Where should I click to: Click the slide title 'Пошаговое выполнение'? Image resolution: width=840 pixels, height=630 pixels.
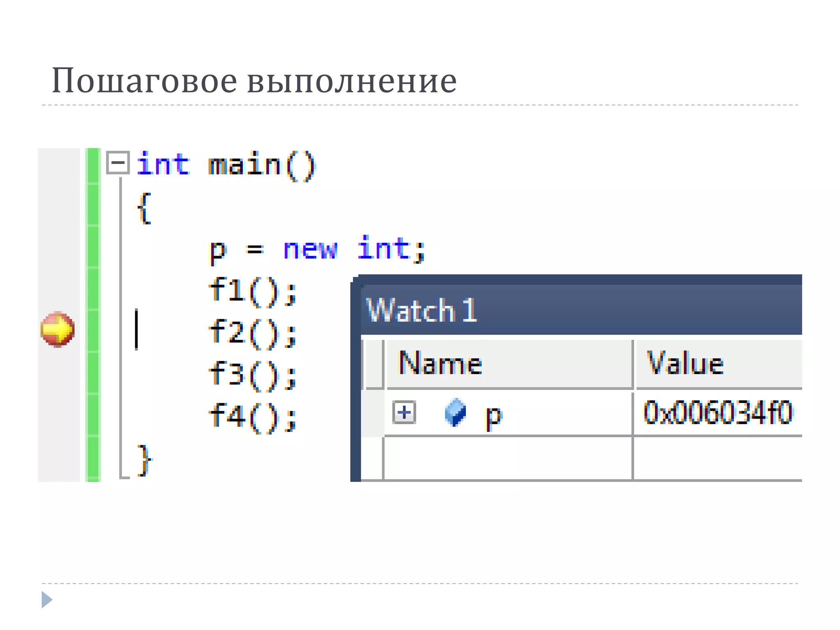254,81
